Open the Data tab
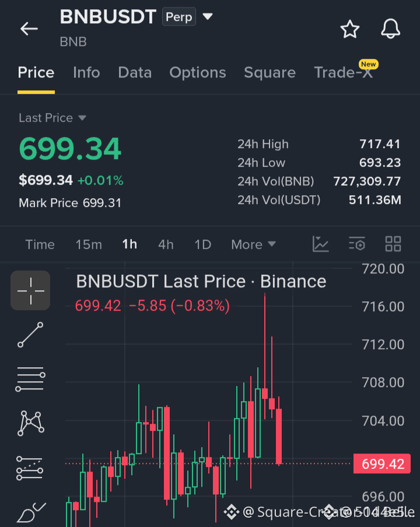 (135, 73)
